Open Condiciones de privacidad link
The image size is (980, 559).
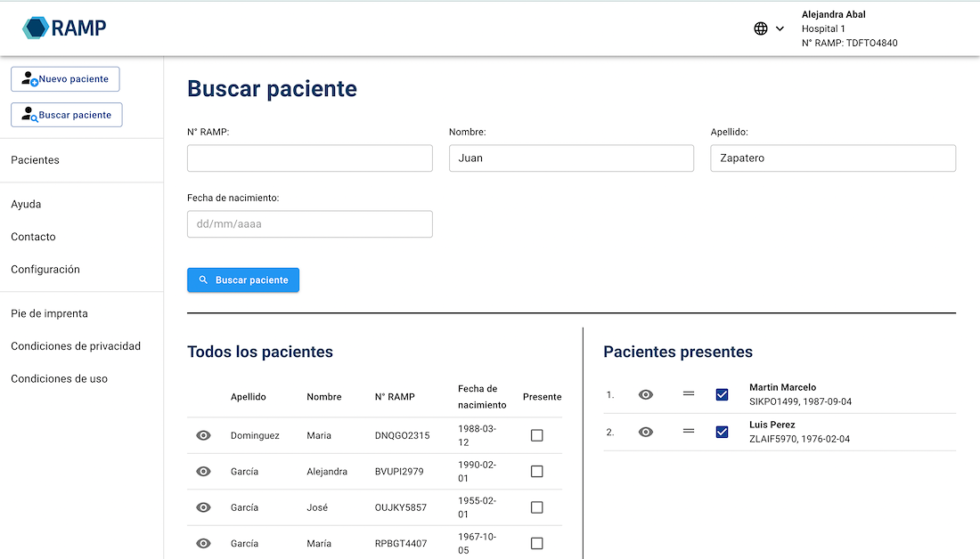click(x=76, y=346)
